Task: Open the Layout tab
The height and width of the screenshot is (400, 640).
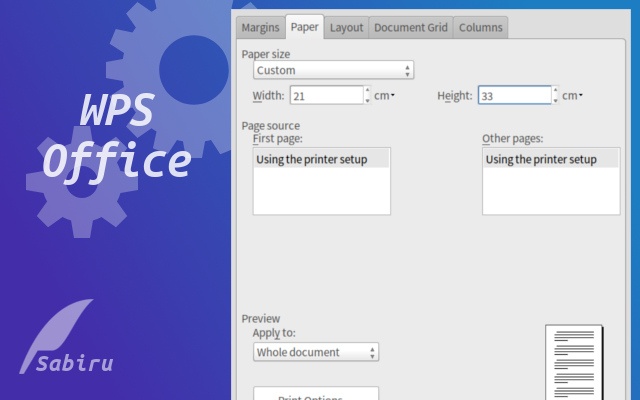Action: [x=346, y=27]
